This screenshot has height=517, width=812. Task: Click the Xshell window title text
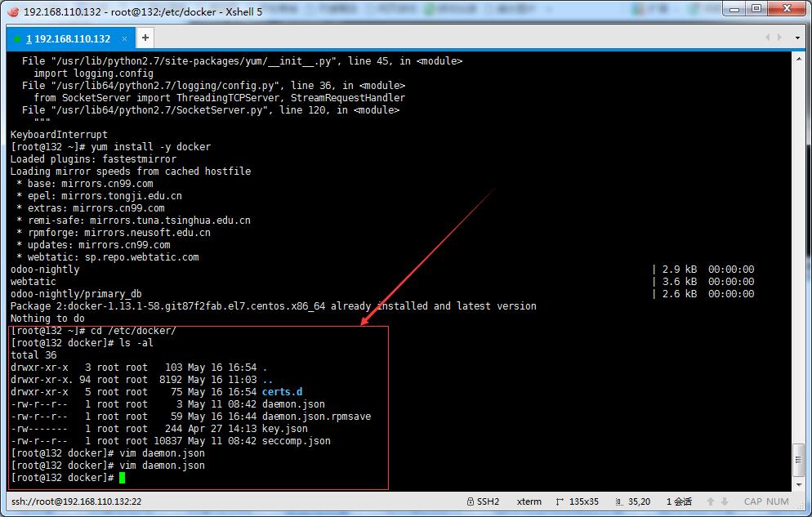click(143, 11)
